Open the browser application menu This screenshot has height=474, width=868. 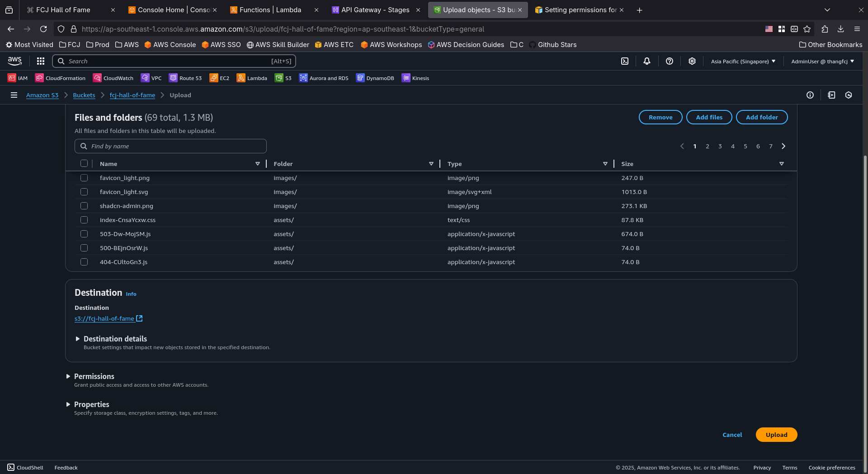(x=857, y=29)
